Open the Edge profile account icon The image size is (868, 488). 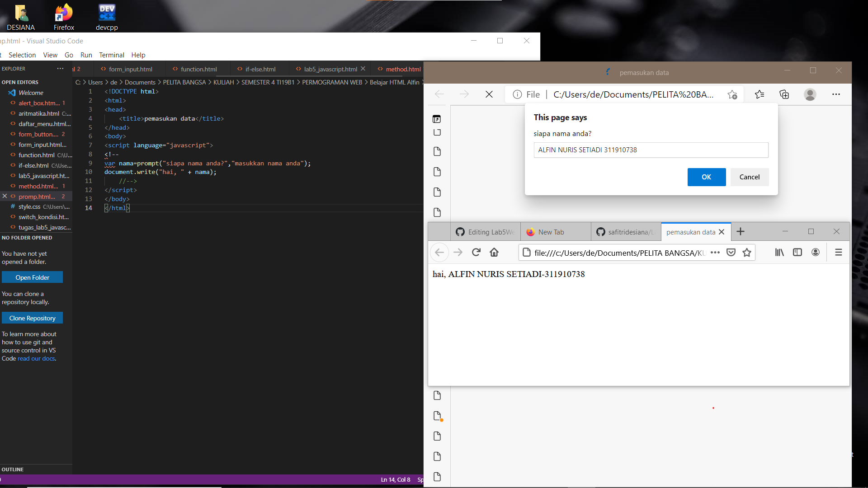coord(810,94)
